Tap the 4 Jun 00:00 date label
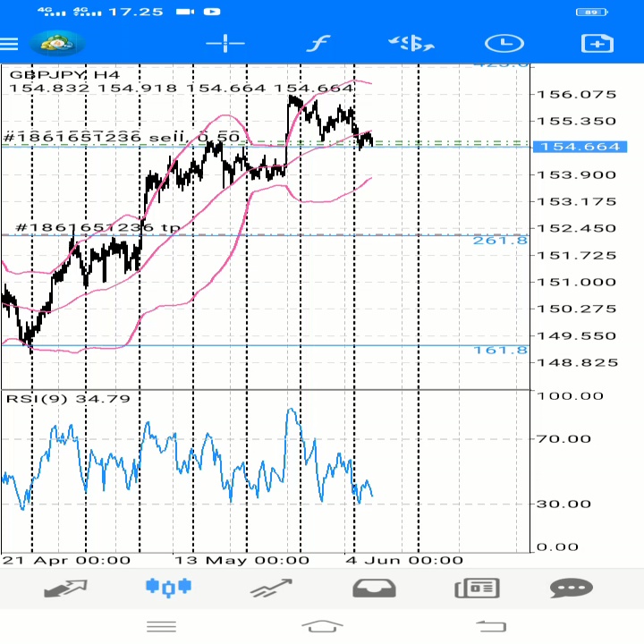Screen dimensions: 644x644 [404, 561]
